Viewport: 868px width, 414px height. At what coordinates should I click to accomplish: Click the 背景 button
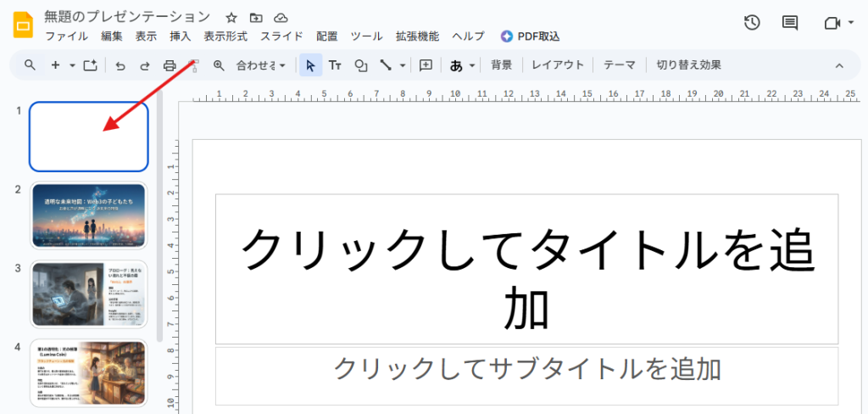501,65
